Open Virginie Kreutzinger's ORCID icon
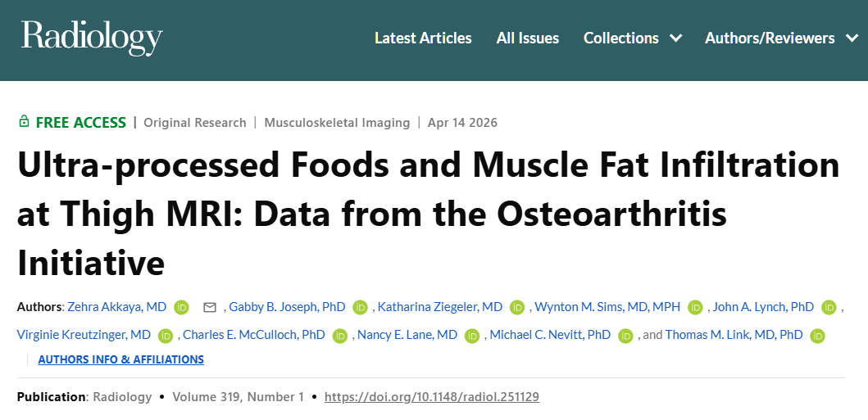Viewport: 868px width, 420px height. pyautogui.click(x=166, y=335)
